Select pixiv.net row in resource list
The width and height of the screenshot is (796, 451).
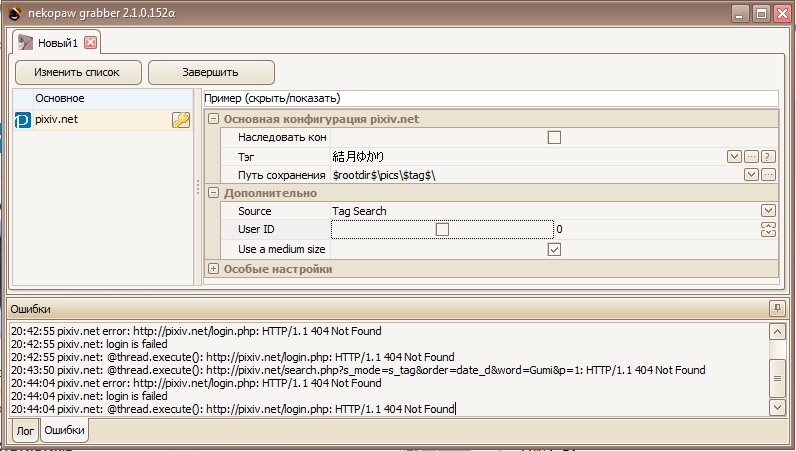(x=103, y=120)
